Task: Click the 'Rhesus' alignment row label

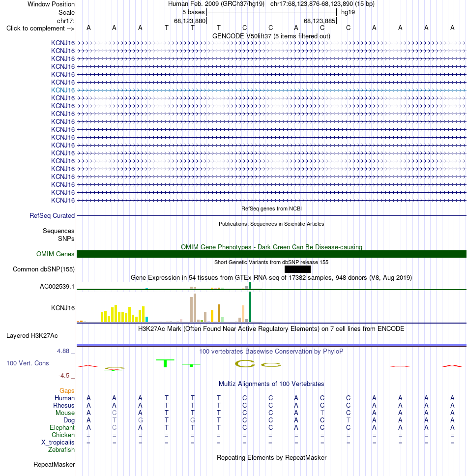Action: point(64,405)
